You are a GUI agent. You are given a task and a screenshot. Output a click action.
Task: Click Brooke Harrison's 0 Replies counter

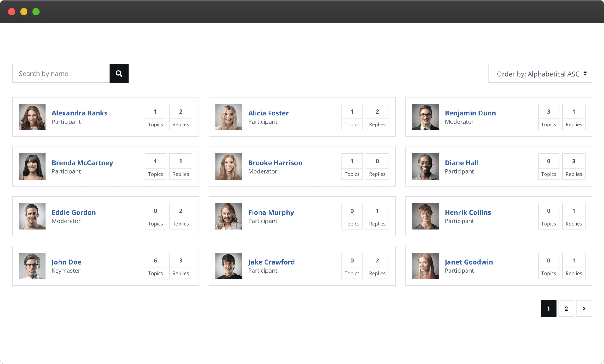pyautogui.click(x=377, y=167)
